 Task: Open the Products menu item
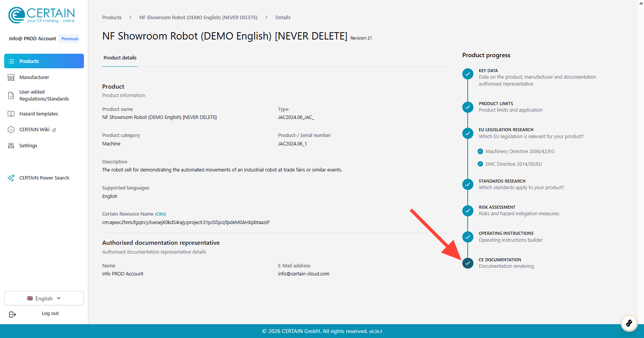click(x=44, y=61)
